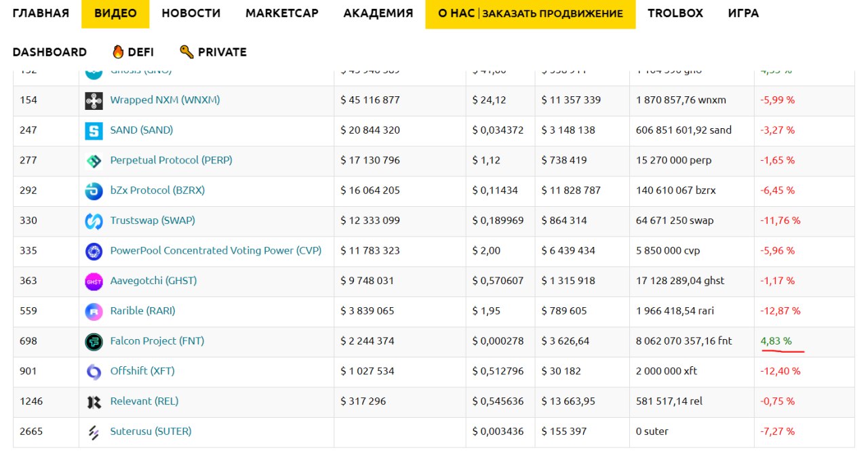Open О НАС | ЗАКАЗАТЬ ПРОДВИЖЕНИЕ
The height and width of the screenshot is (472, 868).
pyautogui.click(x=531, y=14)
